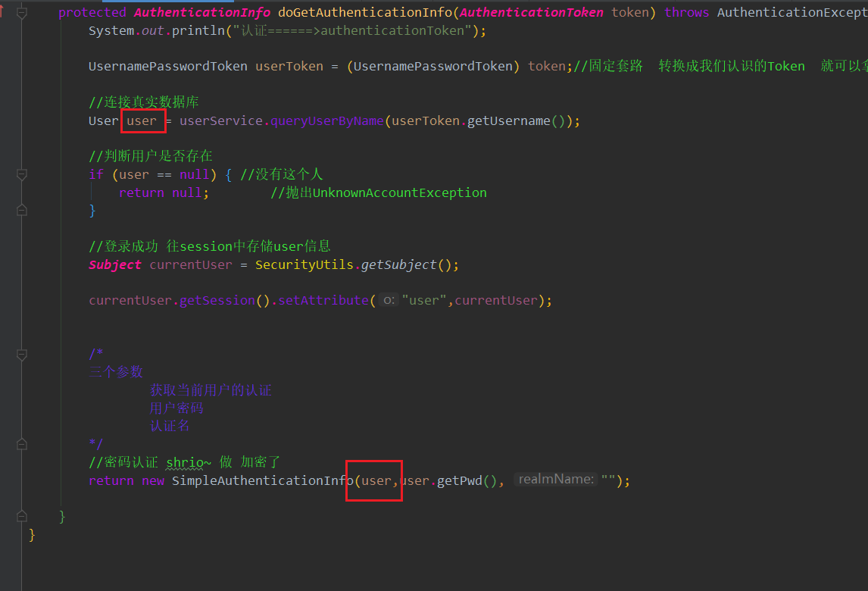The image size is (868, 591).
Task: Click the AuthenticationToken parameter type
Action: click(x=532, y=12)
